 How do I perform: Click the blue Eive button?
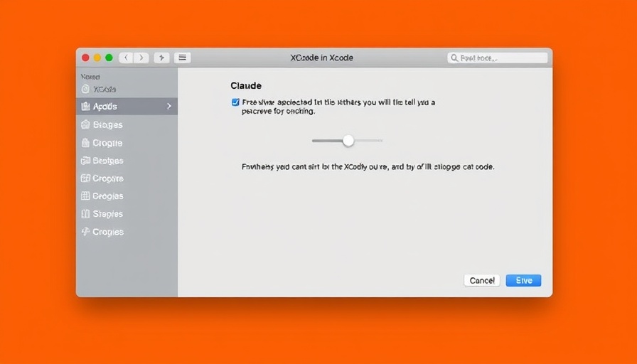(524, 280)
